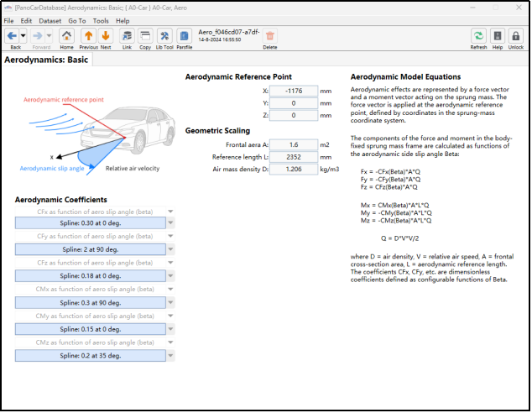Click the Reference length L field

pyautogui.click(x=294, y=157)
